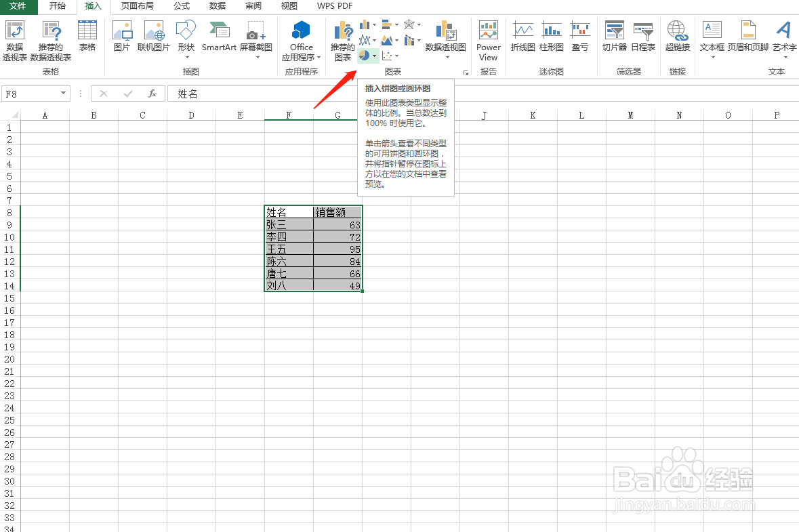
Task: Select the cell containing 销售额
Action: pos(338,212)
